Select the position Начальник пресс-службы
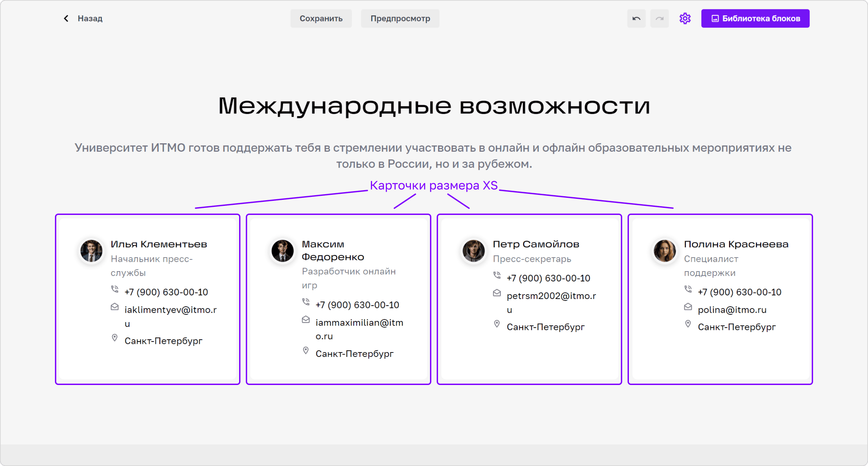 152,266
